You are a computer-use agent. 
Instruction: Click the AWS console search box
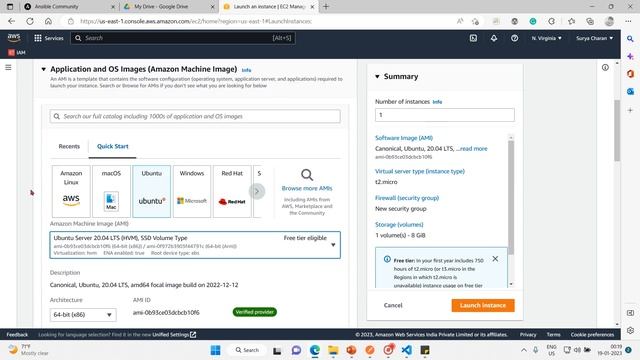pyautogui.click(x=183, y=38)
